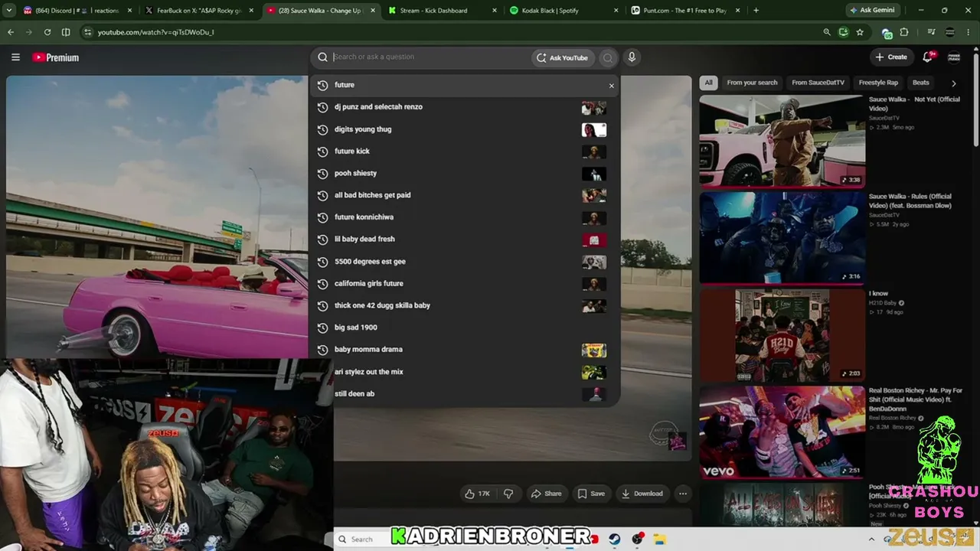The width and height of the screenshot is (980, 551).
Task: Click the Ask Gemini button
Action: pos(872,11)
